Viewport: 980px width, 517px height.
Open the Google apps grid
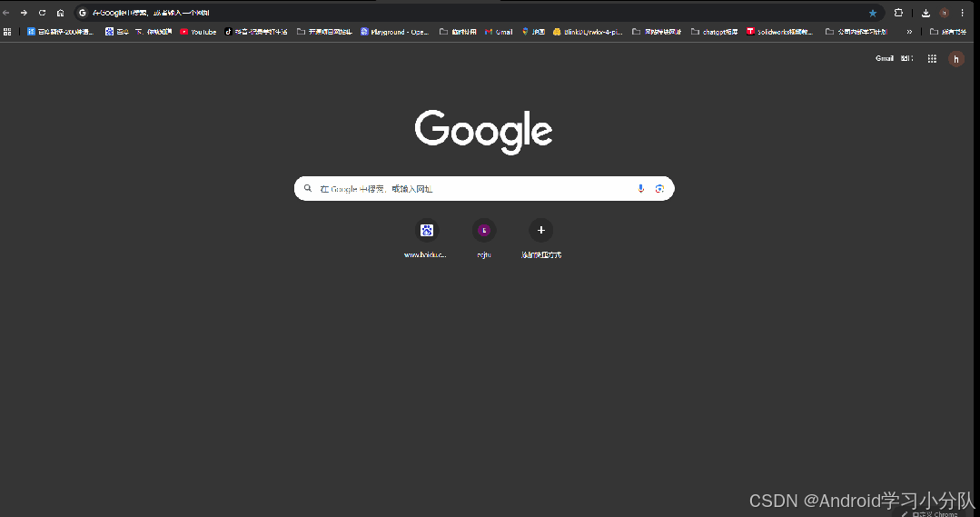tap(932, 59)
